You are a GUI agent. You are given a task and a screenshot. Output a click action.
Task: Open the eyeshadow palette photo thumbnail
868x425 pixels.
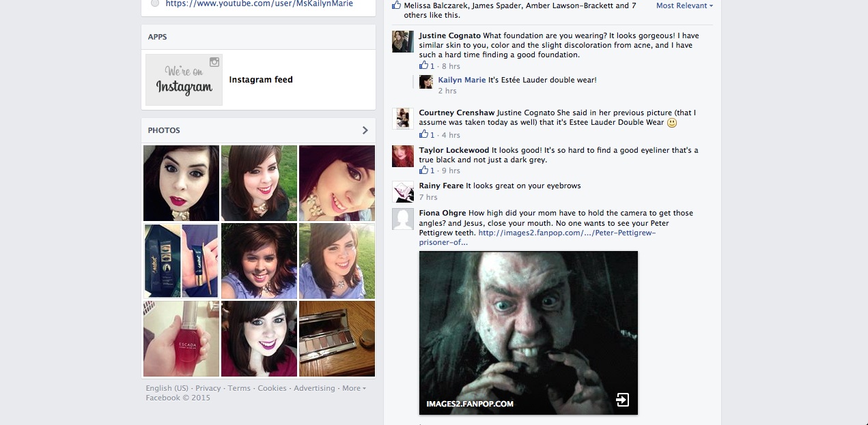[x=337, y=339]
